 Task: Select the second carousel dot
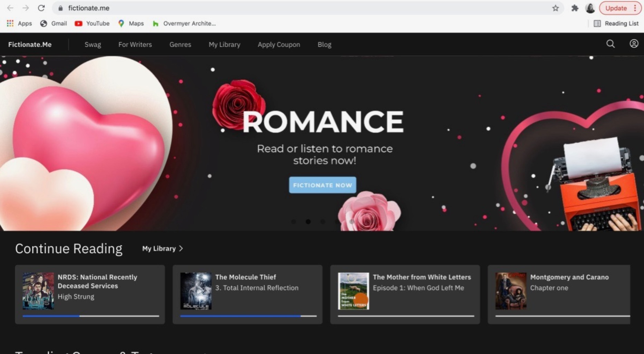coord(308,222)
